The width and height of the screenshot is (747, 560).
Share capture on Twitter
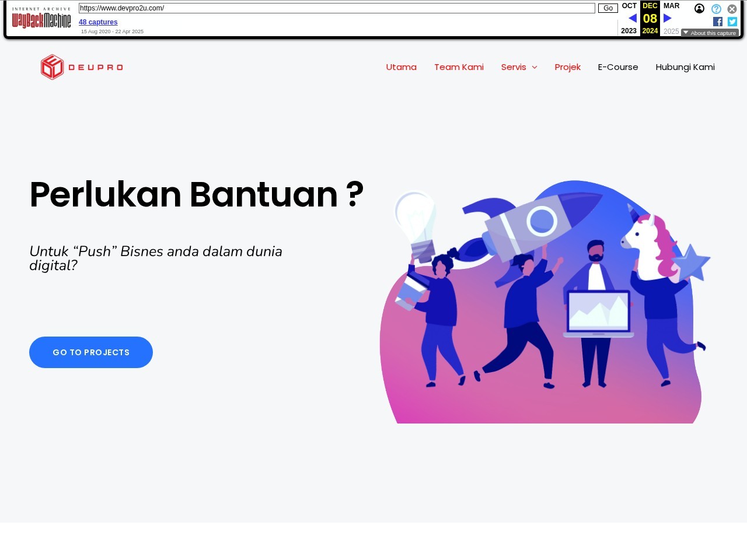tap(732, 22)
